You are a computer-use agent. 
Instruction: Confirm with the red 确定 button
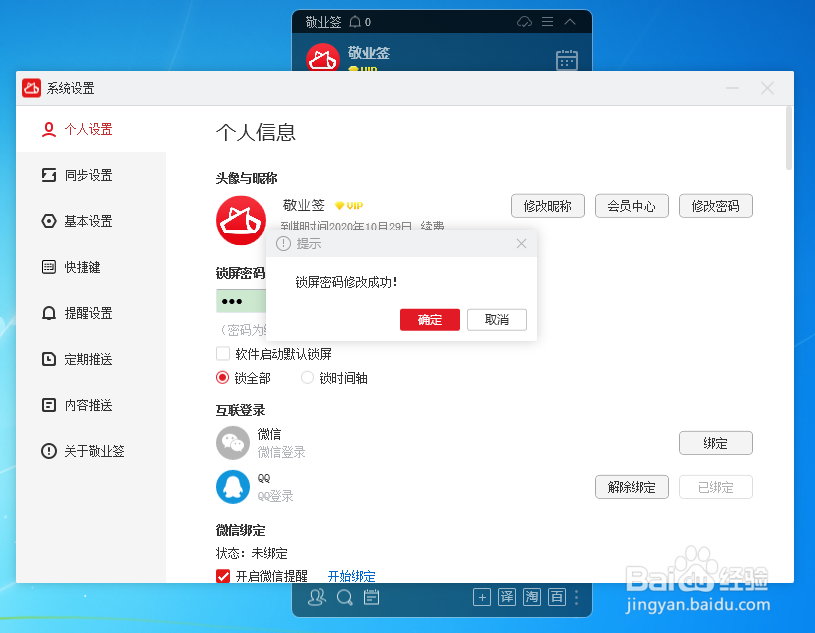point(430,320)
